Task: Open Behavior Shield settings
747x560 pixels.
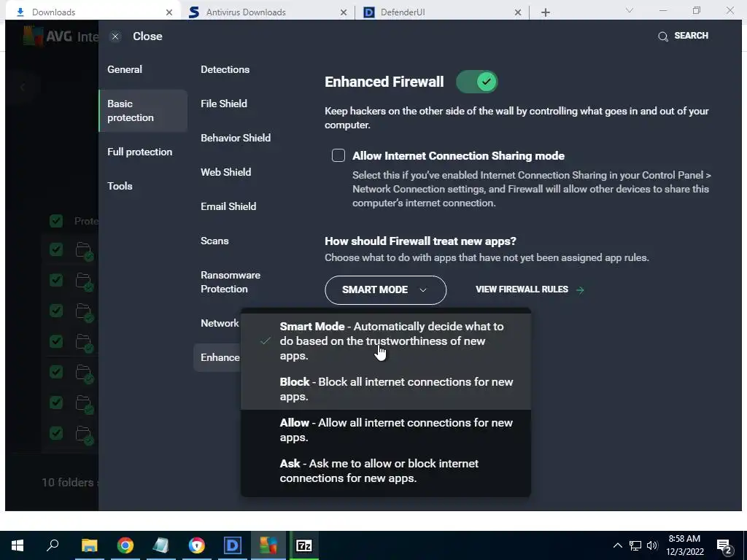Action: (x=236, y=138)
